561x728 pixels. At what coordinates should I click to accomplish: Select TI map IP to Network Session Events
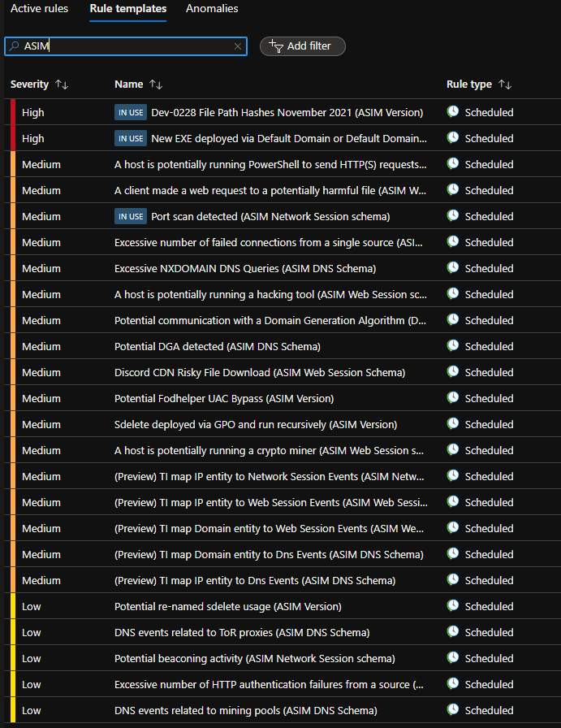[269, 476]
